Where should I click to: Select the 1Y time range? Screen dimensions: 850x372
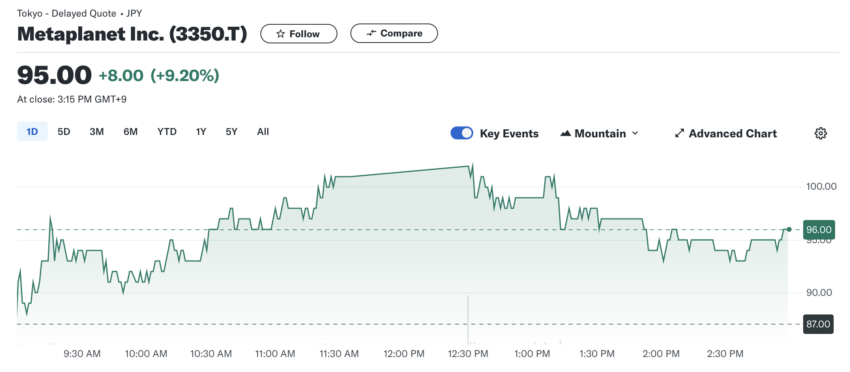(201, 132)
